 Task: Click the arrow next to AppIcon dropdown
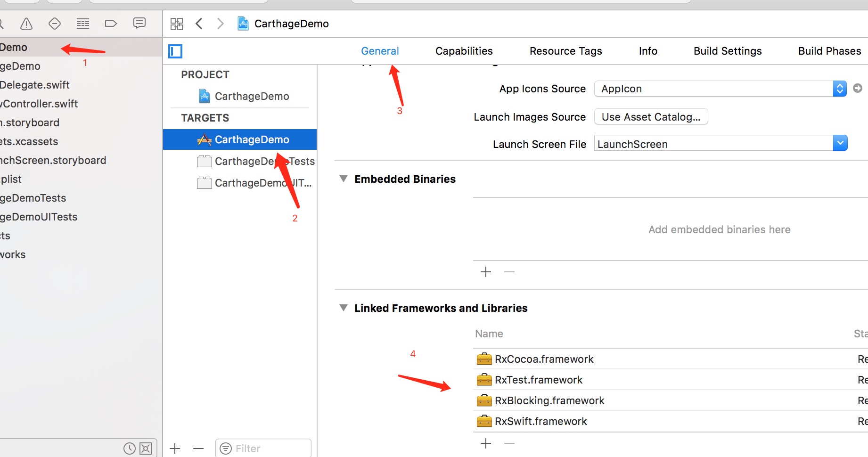[858, 88]
